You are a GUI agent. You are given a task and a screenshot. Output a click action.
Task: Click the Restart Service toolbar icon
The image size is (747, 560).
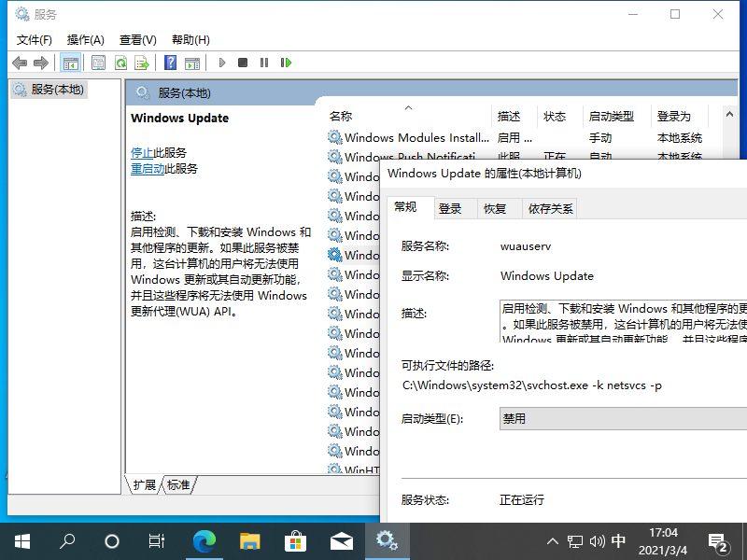point(286,63)
